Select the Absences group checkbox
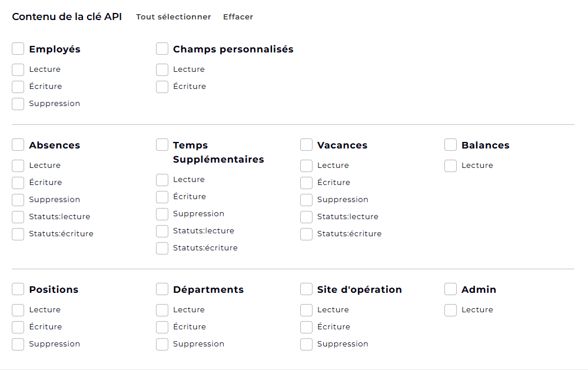Image resolution: width=588 pixels, height=370 pixels. click(x=18, y=145)
